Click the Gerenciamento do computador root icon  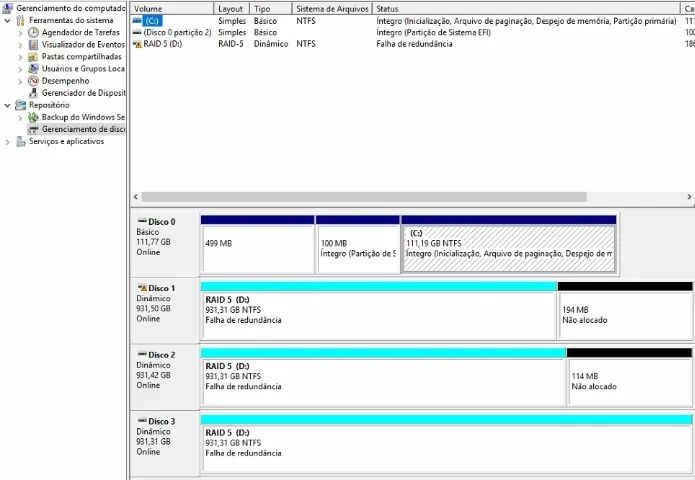[7, 8]
